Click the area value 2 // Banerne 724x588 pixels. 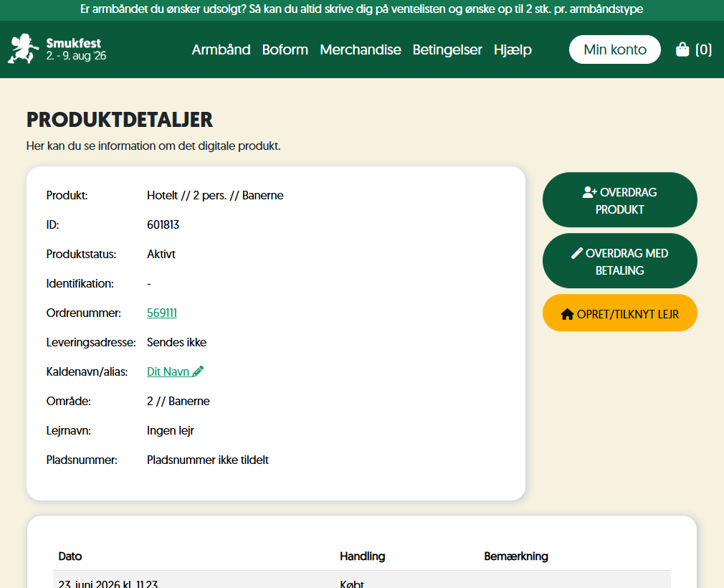(x=178, y=401)
